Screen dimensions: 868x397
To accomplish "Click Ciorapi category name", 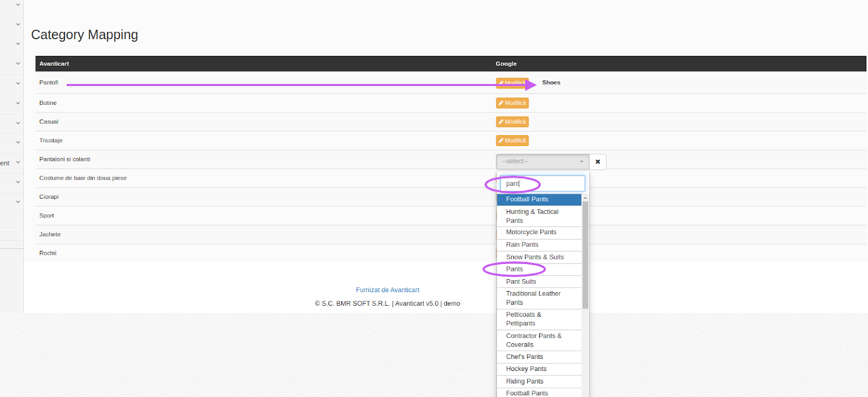I will point(49,197).
